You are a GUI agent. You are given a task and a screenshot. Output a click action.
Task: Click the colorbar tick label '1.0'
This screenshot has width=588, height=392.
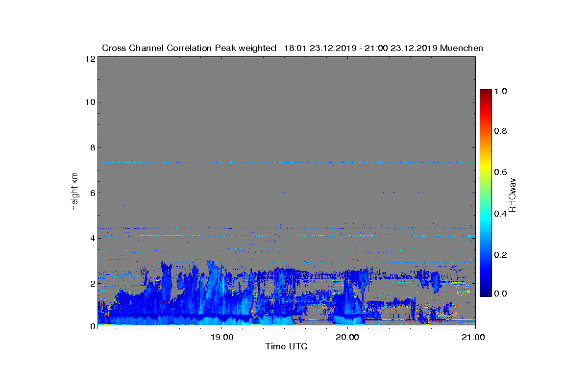click(501, 91)
